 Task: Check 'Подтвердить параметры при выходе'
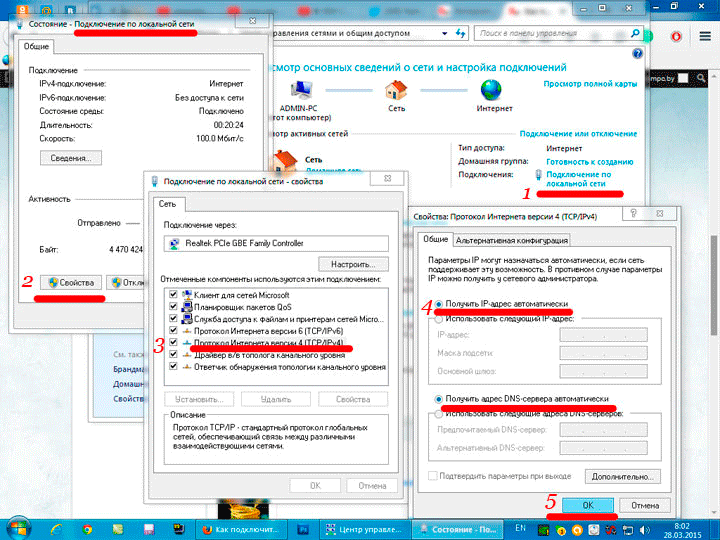pos(433,476)
